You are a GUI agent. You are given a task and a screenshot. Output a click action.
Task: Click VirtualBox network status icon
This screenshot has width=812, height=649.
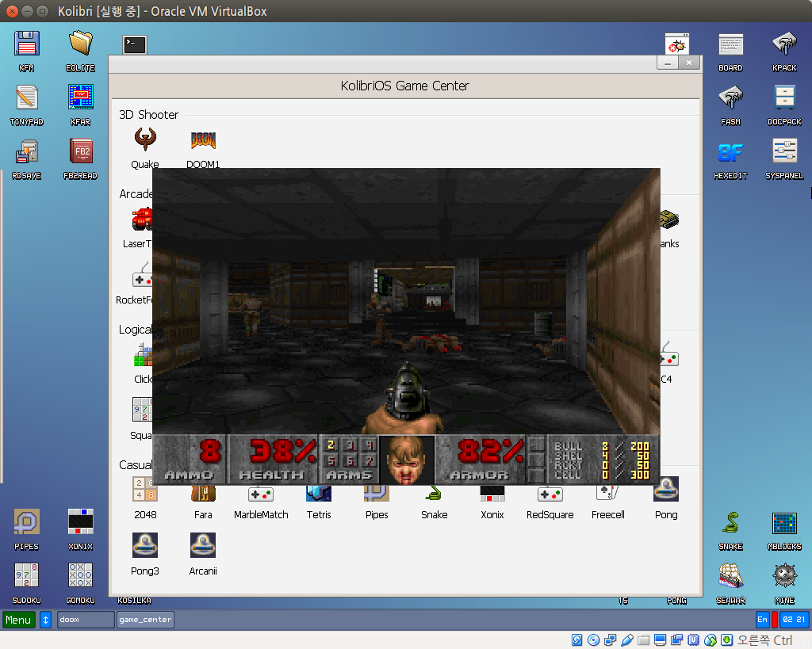[x=610, y=640]
